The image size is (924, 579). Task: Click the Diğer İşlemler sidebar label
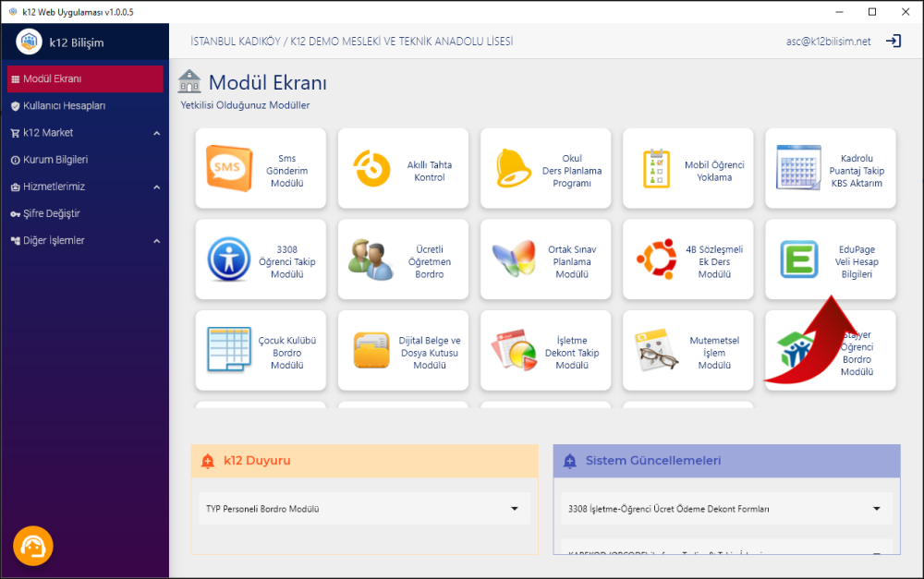pyautogui.click(x=54, y=240)
